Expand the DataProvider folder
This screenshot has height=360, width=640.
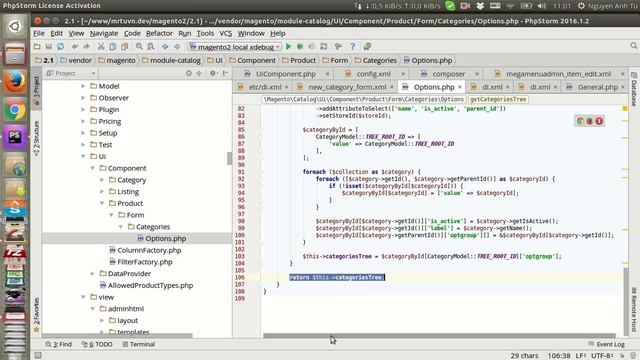(93, 273)
